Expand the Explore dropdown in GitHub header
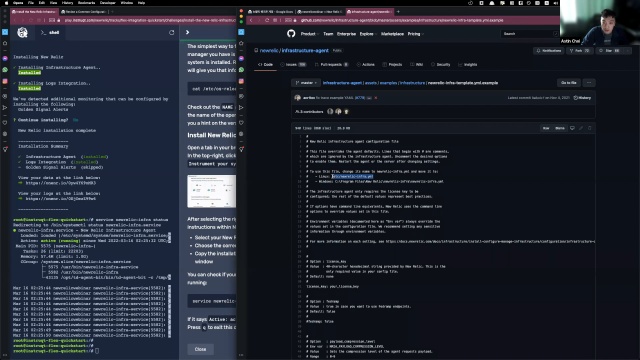 pyautogui.click(x=368, y=34)
